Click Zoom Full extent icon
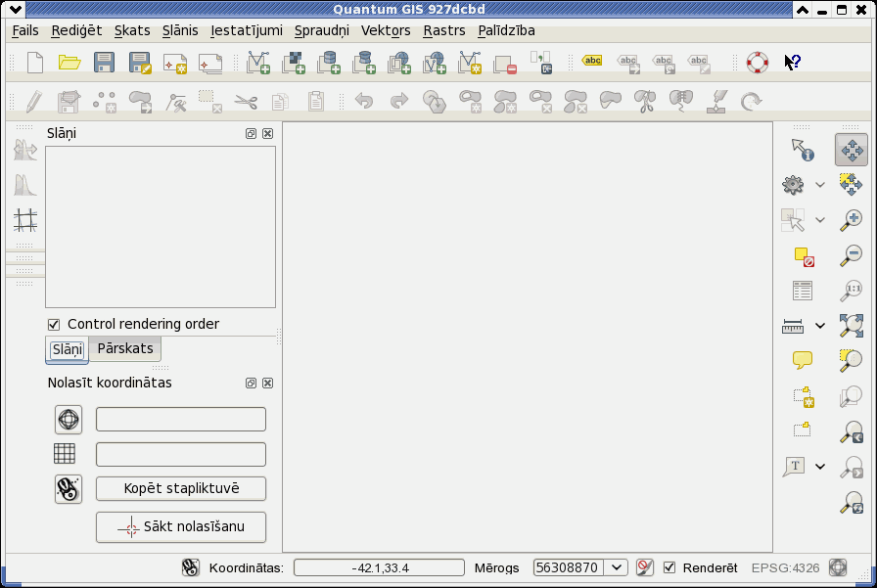877x588 pixels. pos(852,325)
